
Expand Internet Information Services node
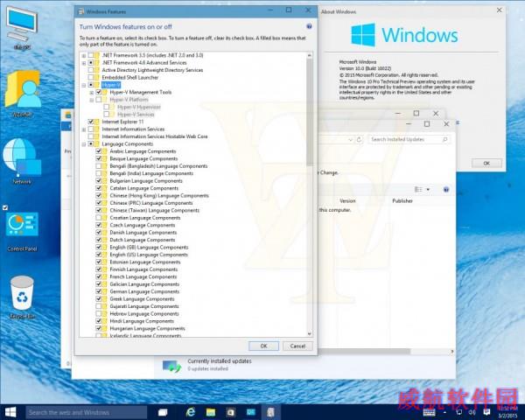click(x=84, y=129)
